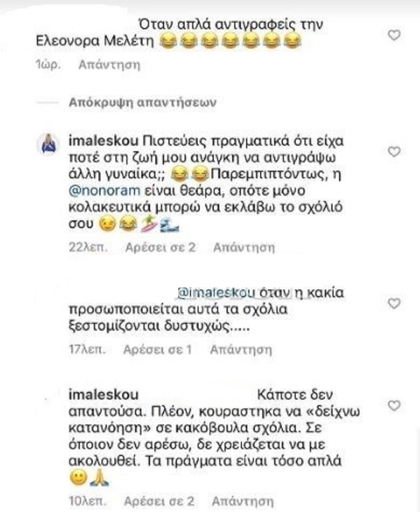The height and width of the screenshot is (512, 420).
Task: View who liked the 17λεπ. comment (Αρέσει σε 1)
Action: (157, 350)
